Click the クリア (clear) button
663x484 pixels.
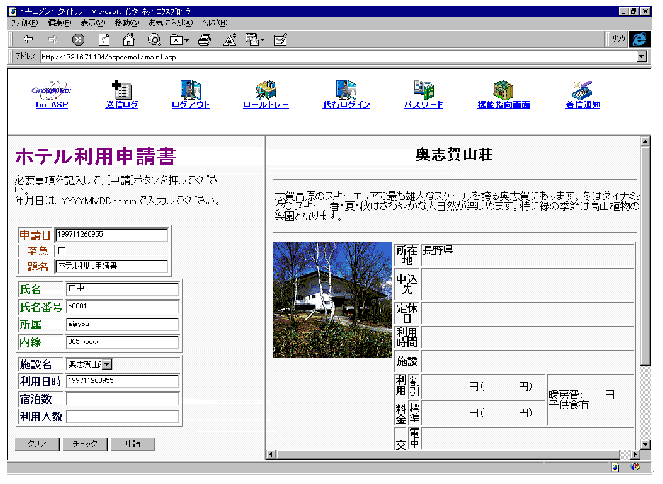(x=37, y=444)
